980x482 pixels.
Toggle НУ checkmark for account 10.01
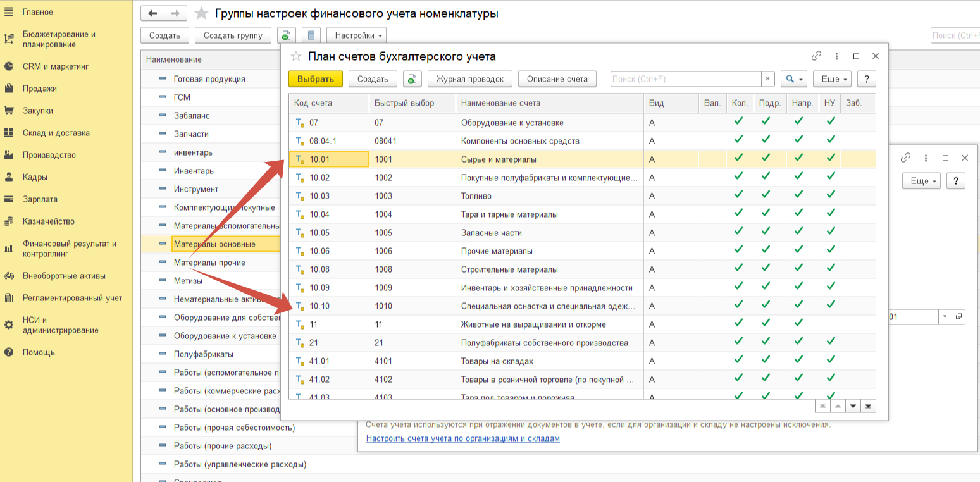pyautogui.click(x=829, y=159)
